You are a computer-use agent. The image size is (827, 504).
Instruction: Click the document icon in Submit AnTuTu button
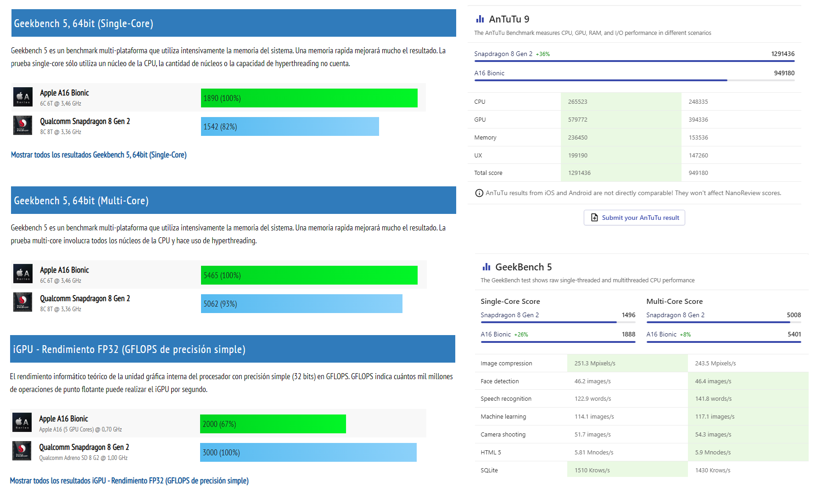pyautogui.click(x=594, y=218)
